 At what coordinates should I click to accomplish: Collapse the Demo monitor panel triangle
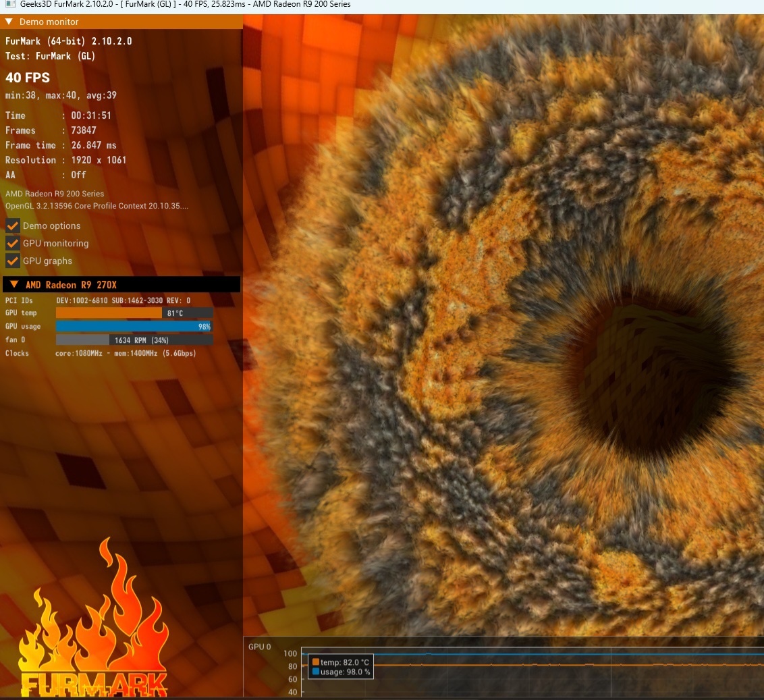coord(9,22)
